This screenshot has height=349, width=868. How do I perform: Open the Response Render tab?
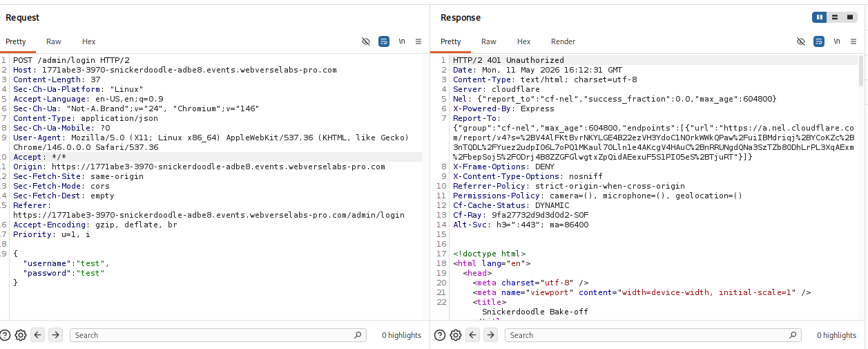[563, 41]
